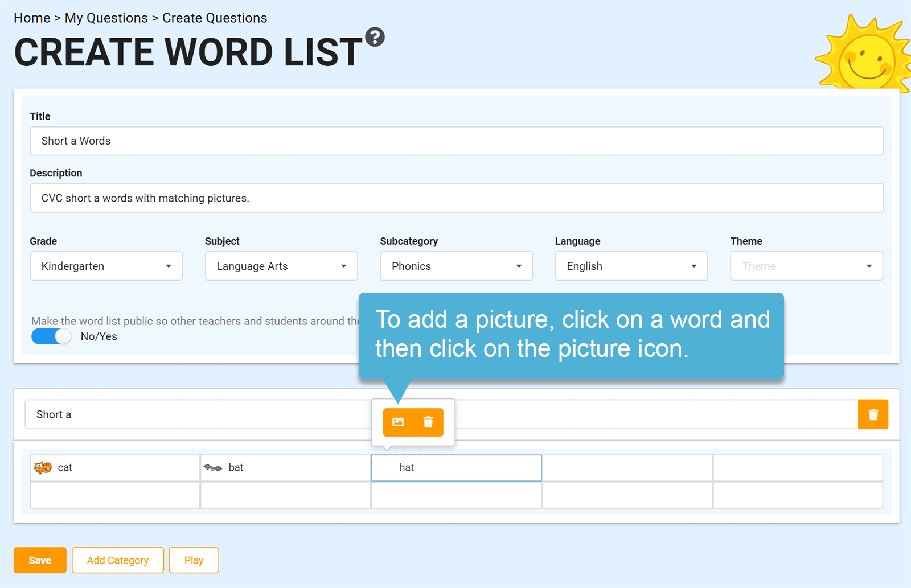Click the bat picture thumbnail beside 'bat'
This screenshot has height=588, width=911.
(214, 467)
